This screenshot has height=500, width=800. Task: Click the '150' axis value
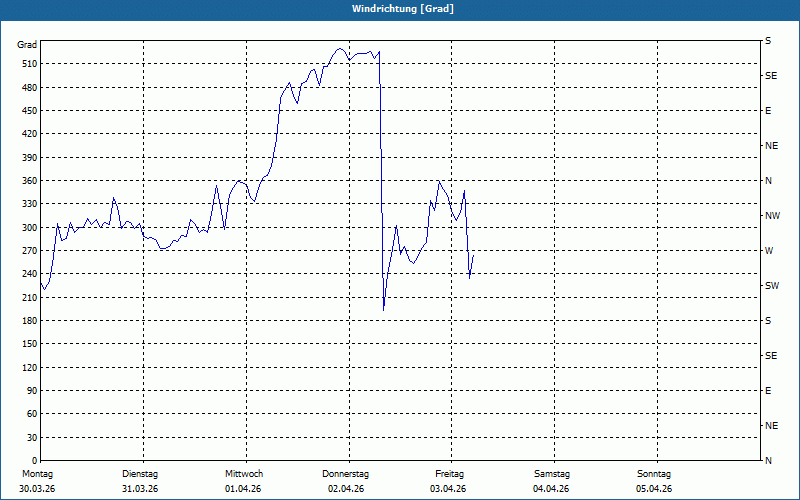pyautogui.click(x=30, y=344)
